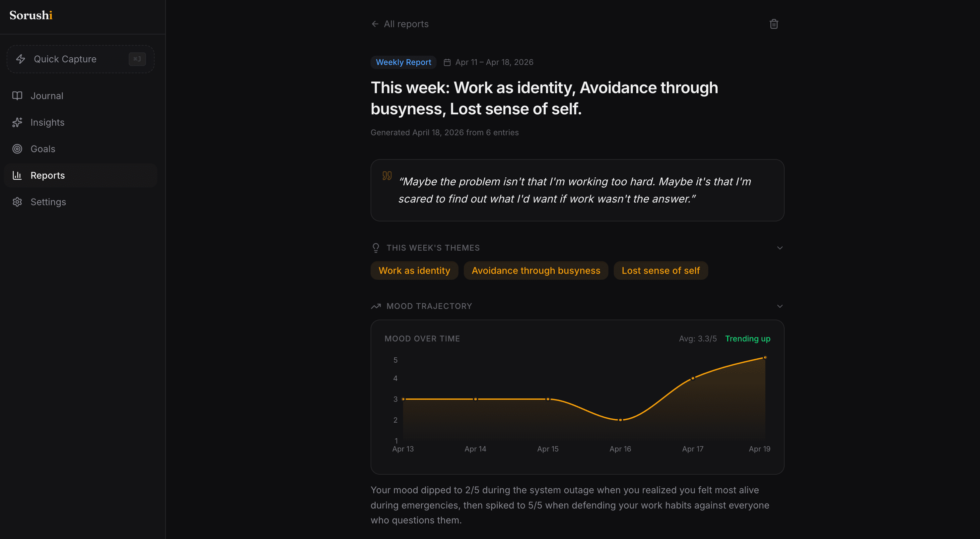This screenshot has height=539, width=980.
Task: Click the quotation mark icon
Action: pyautogui.click(x=387, y=176)
